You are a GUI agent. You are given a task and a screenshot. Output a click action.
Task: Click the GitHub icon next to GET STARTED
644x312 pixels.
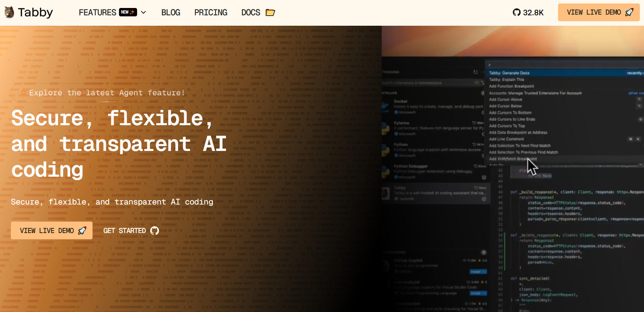(x=154, y=231)
